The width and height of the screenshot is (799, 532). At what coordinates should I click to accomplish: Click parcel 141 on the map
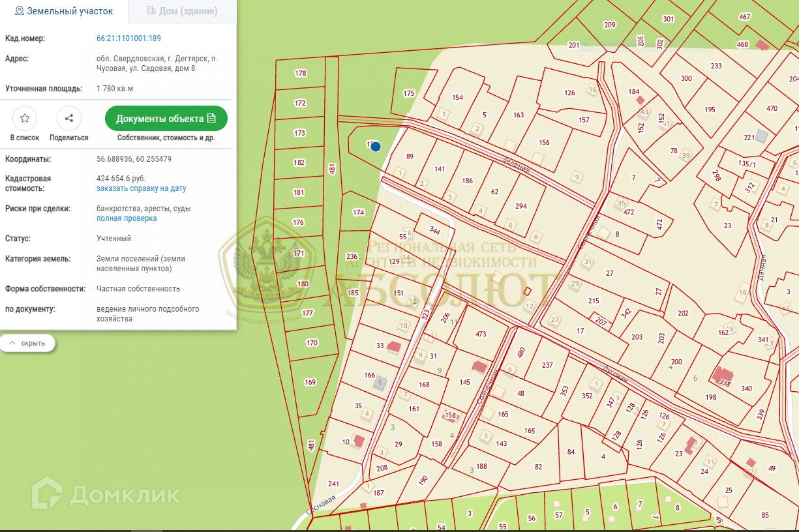tap(440, 169)
